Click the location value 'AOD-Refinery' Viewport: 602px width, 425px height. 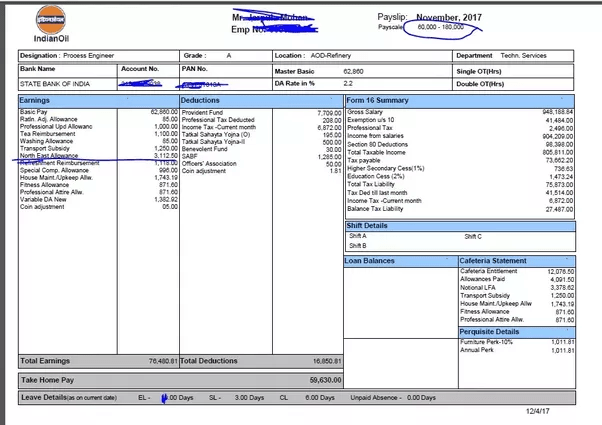[x=331, y=56]
